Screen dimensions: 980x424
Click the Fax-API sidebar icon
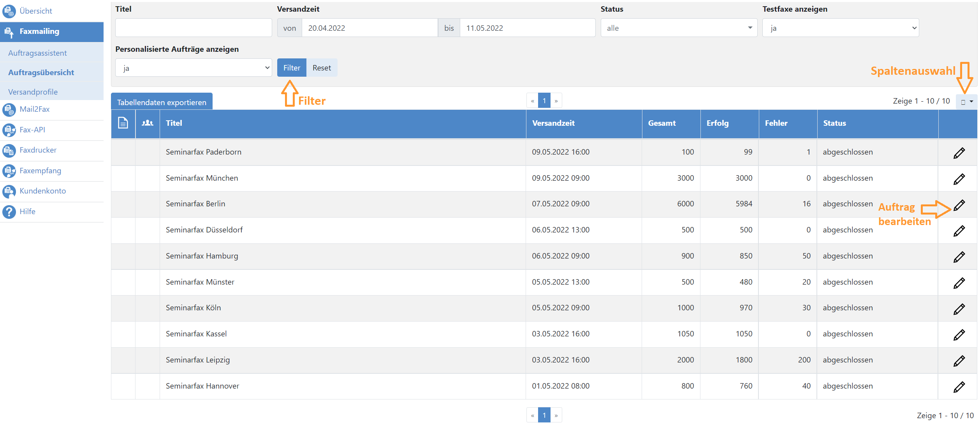tap(9, 130)
